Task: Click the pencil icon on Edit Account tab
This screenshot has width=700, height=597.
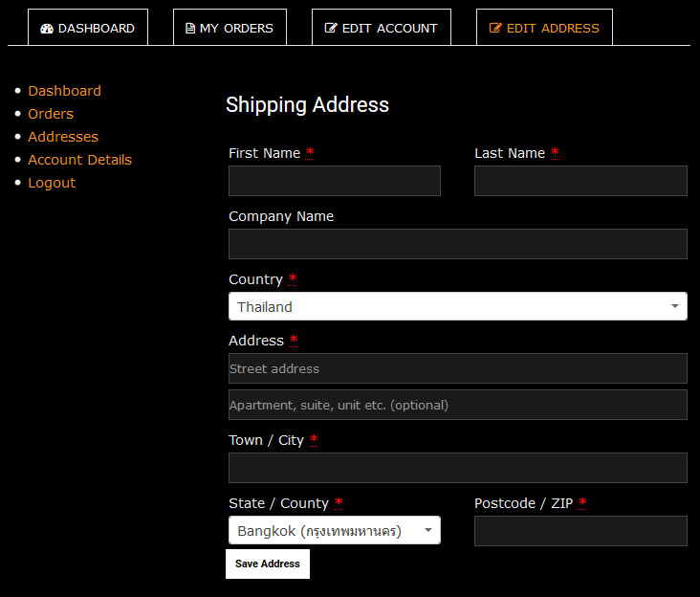Action: pos(331,29)
